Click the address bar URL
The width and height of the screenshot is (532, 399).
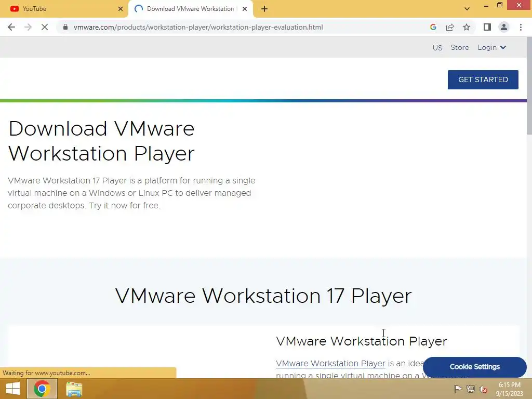198,27
